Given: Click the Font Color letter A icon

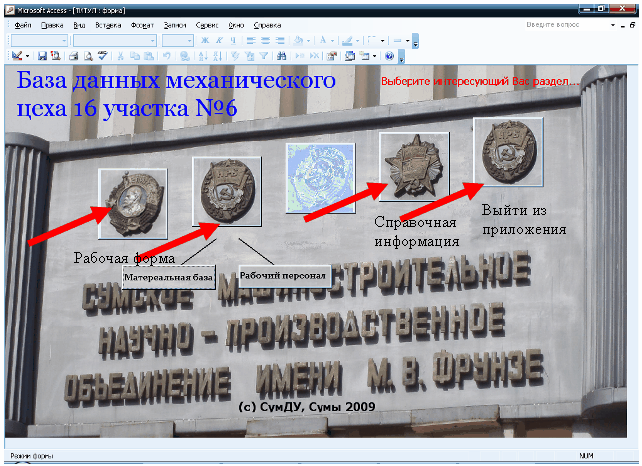Looking at the screenshot, I should 323,41.
